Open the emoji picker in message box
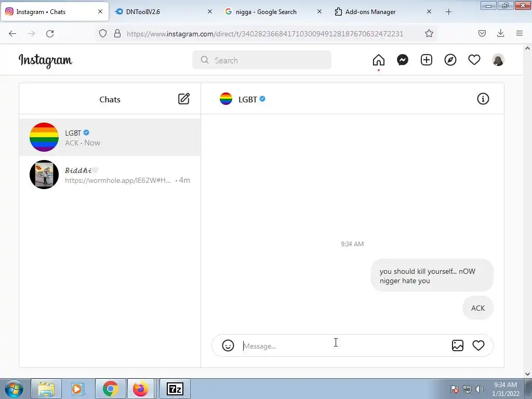This screenshot has height=399, width=532. [228, 345]
